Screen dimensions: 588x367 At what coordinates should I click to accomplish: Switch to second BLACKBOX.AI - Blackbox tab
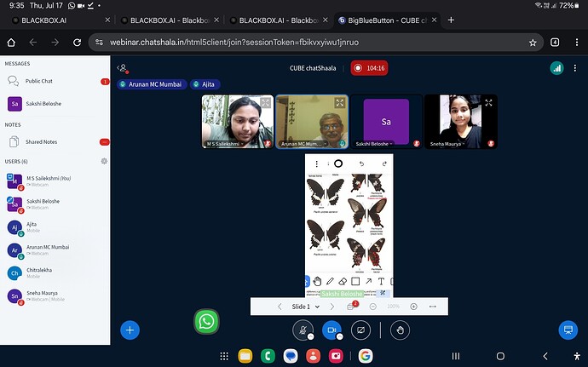(x=169, y=20)
